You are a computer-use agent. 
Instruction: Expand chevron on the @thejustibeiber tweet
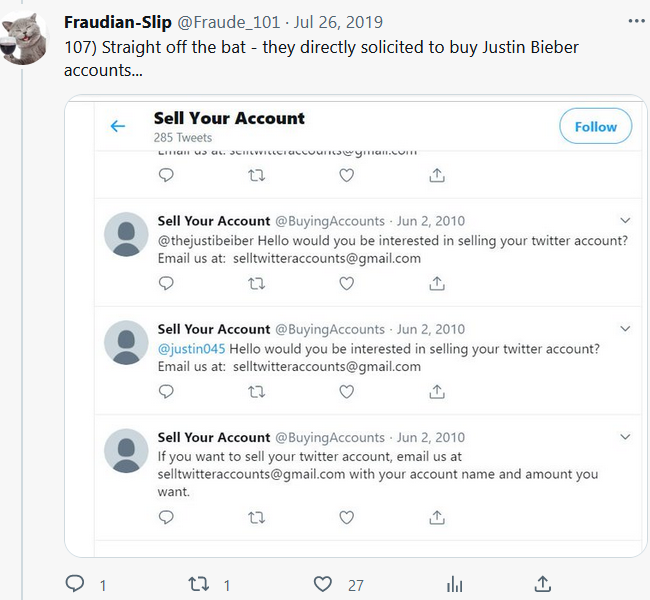(x=626, y=220)
